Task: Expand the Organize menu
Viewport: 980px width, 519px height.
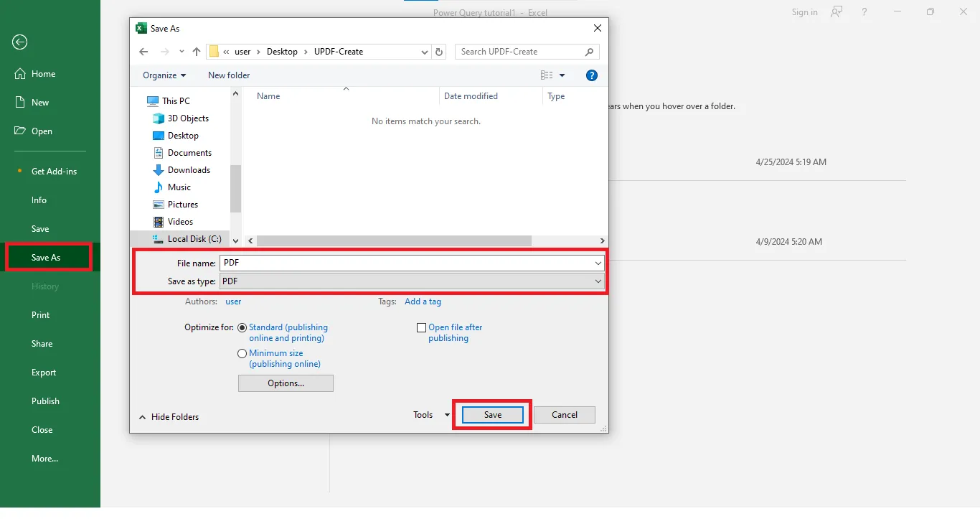Action: pos(164,75)
